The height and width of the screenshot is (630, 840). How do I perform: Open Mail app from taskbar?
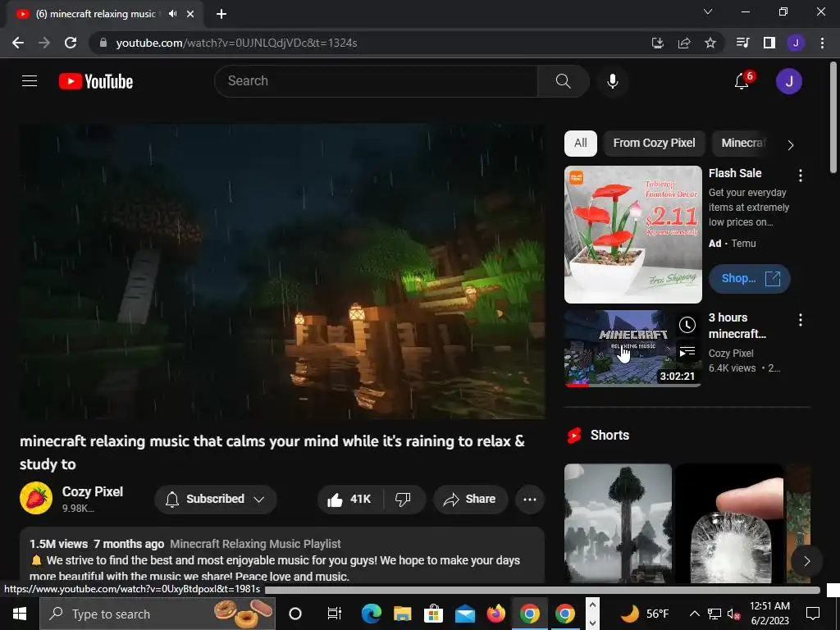click(x=464, y=614)
